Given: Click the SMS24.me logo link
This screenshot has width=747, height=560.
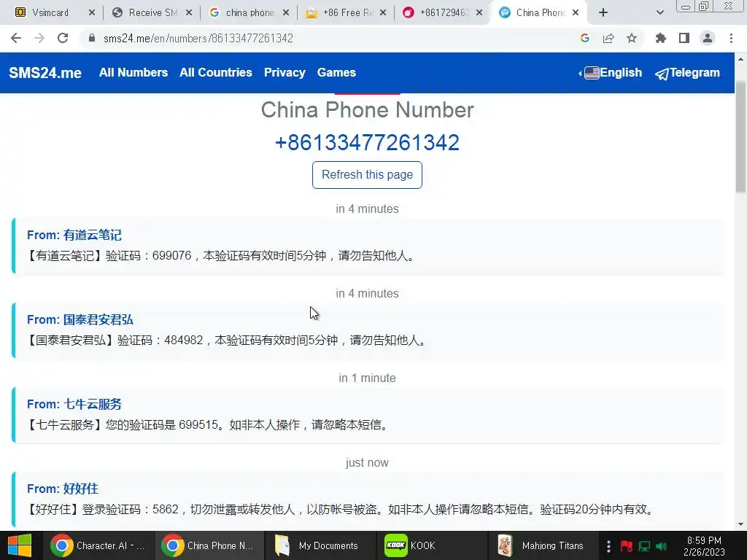Looking at the screenshot, I should 45,73.
